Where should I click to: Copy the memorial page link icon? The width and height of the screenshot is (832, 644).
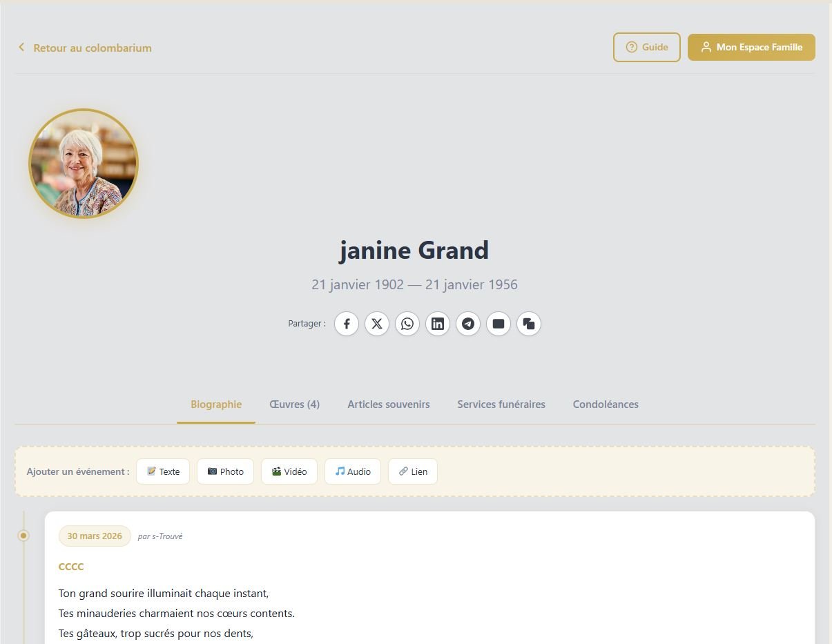(528, 324)
